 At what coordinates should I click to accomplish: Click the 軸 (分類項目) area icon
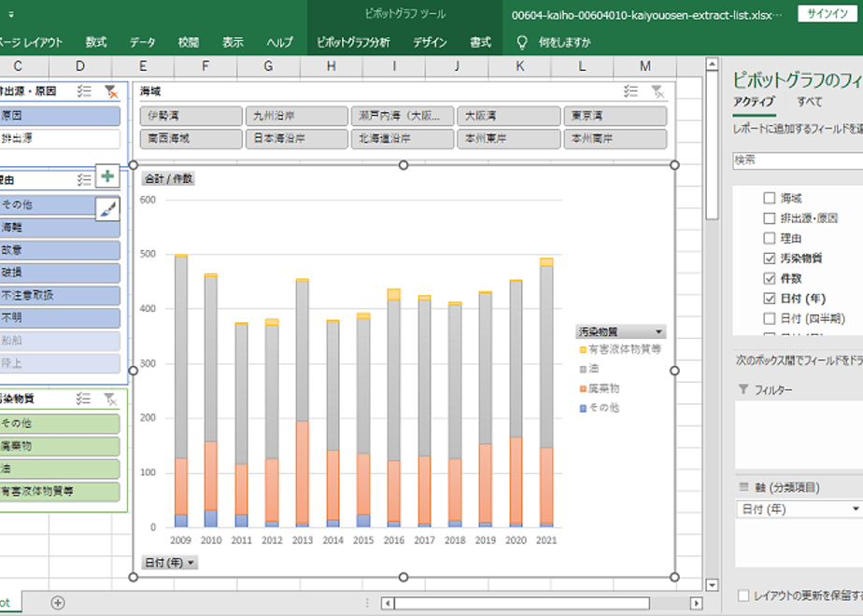pyautogui.click(x=743, y=487)
